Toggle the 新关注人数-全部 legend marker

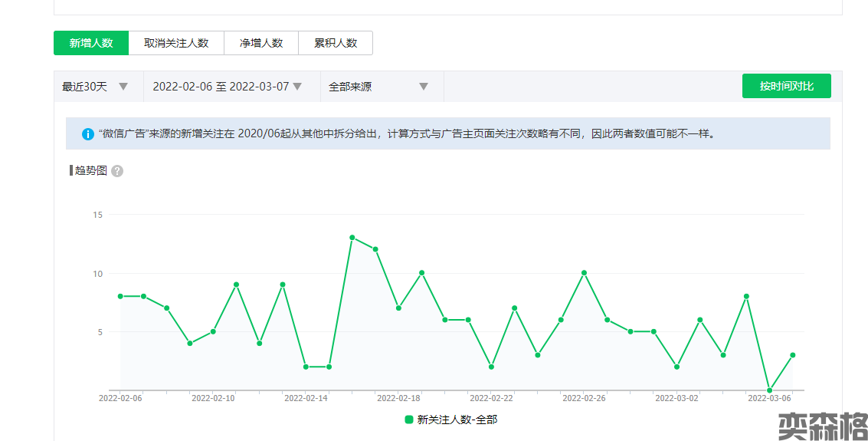coord(409,420)
